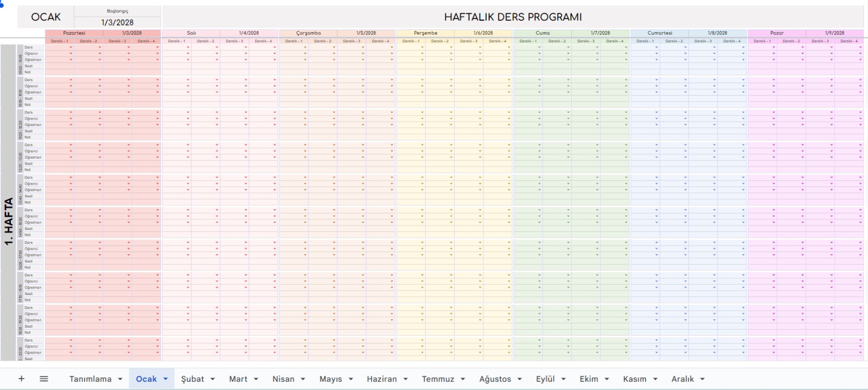Click the arrow icon beside Ocak tab
This screenshot has height=390, width=868.
(165, 379)
